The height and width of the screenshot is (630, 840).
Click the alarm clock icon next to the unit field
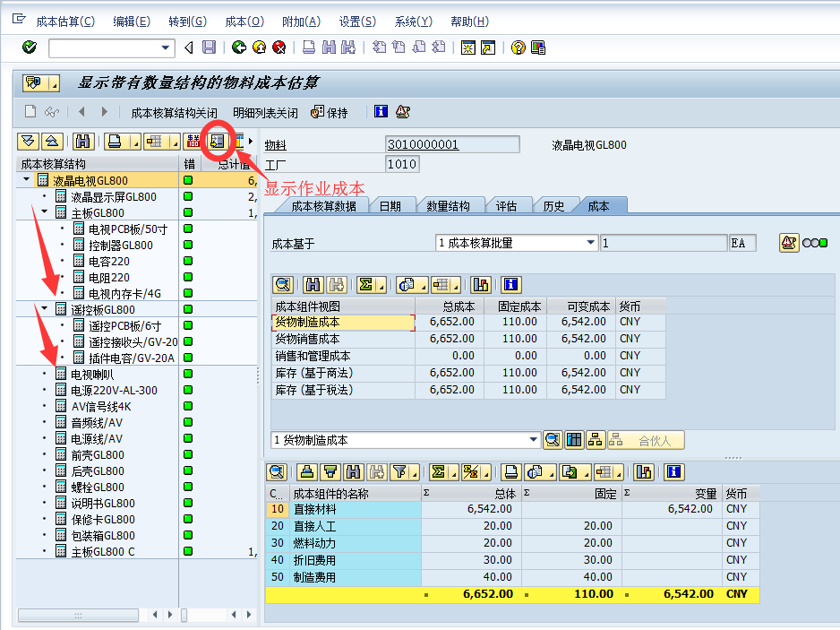[789, 242]
